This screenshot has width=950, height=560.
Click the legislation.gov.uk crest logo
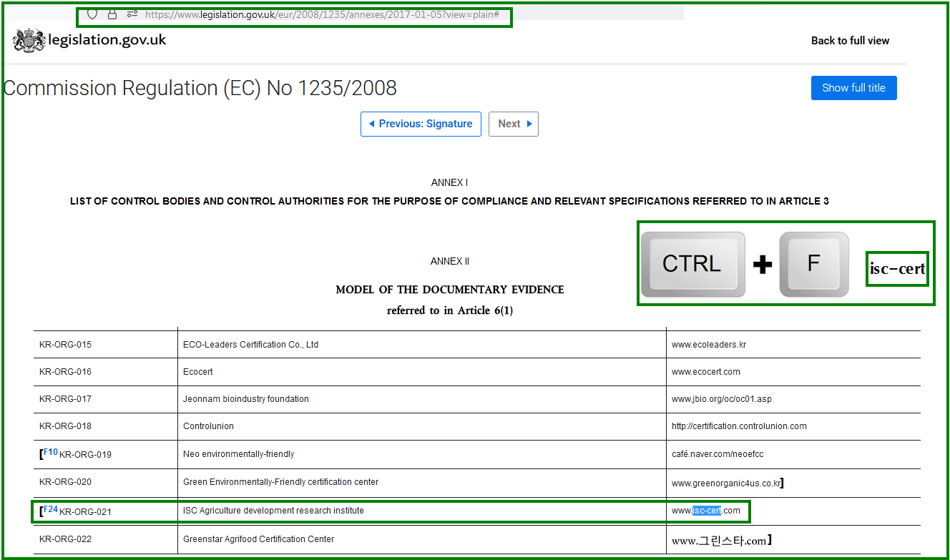click(x=29, y=40)
